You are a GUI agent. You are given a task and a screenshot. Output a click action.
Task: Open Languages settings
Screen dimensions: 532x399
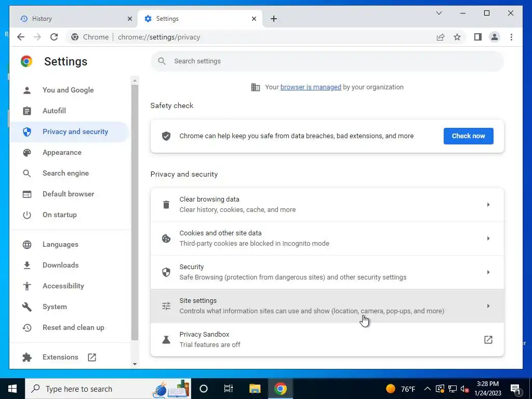[x=69, y=244]
